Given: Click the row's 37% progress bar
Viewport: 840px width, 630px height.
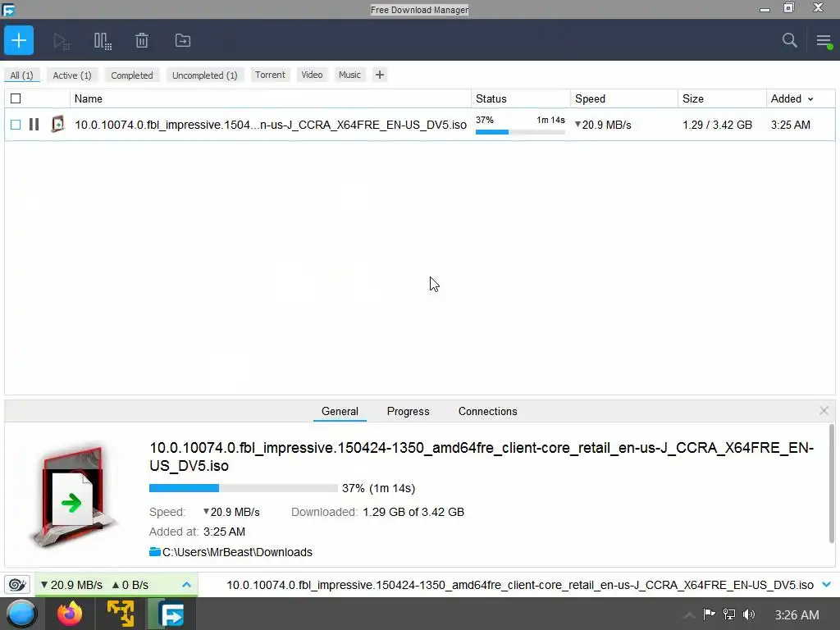Looking at the screenshot, I should click(x=520, y=132).
